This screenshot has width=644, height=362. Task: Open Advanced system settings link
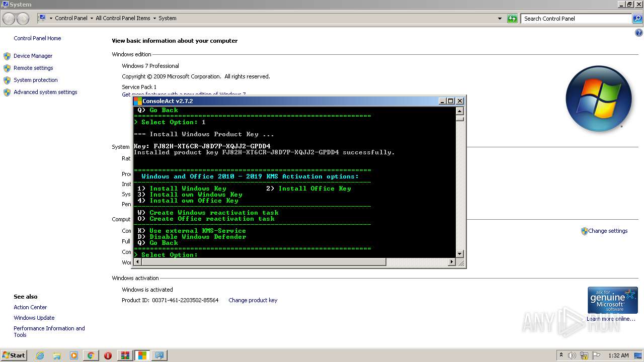pos(45,92)
